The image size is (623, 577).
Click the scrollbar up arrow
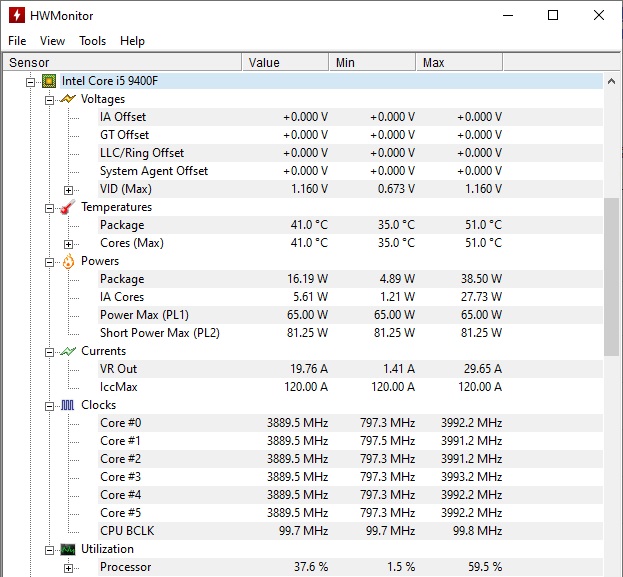click(x=611, y=81)
